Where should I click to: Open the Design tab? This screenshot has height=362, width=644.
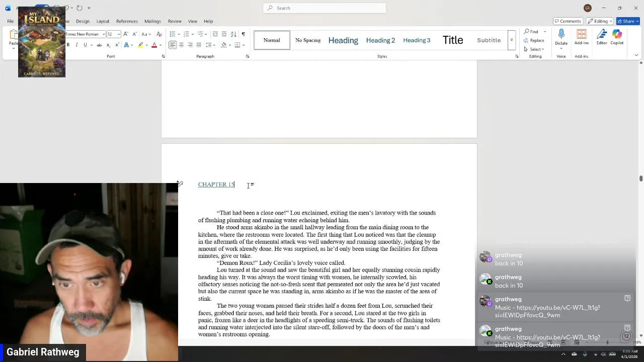tap(83, 21)
